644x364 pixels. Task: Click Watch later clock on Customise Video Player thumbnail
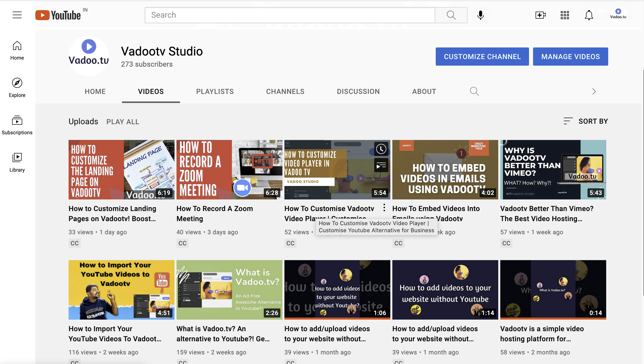click(x=381, y=149)
